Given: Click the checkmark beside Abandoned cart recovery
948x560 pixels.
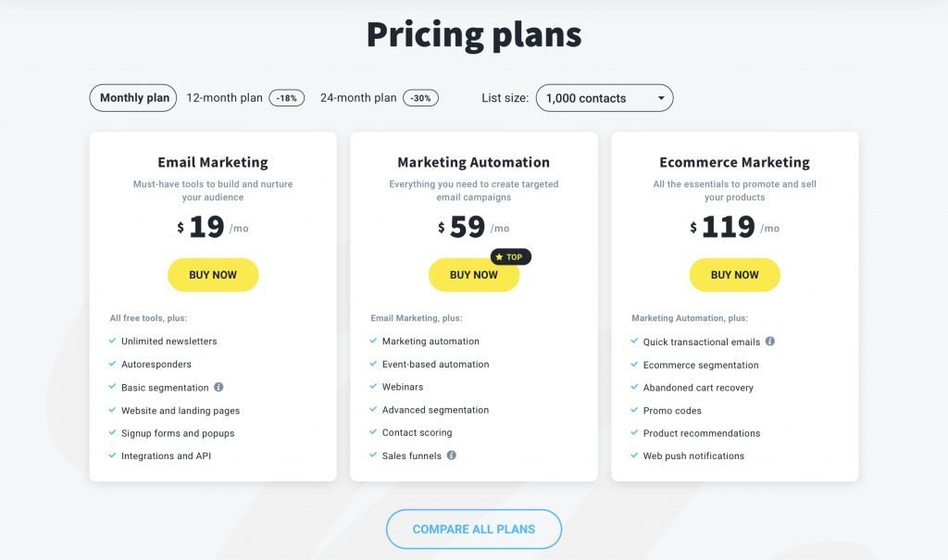Looking at the screenshot, I should tap(632, 387).
